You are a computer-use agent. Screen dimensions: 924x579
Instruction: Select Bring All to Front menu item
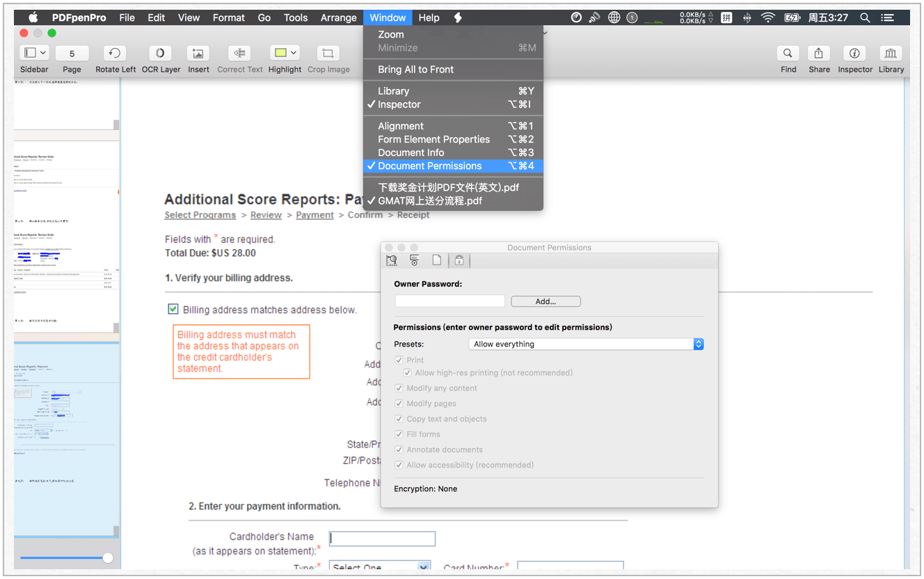[x=453, y=70]
